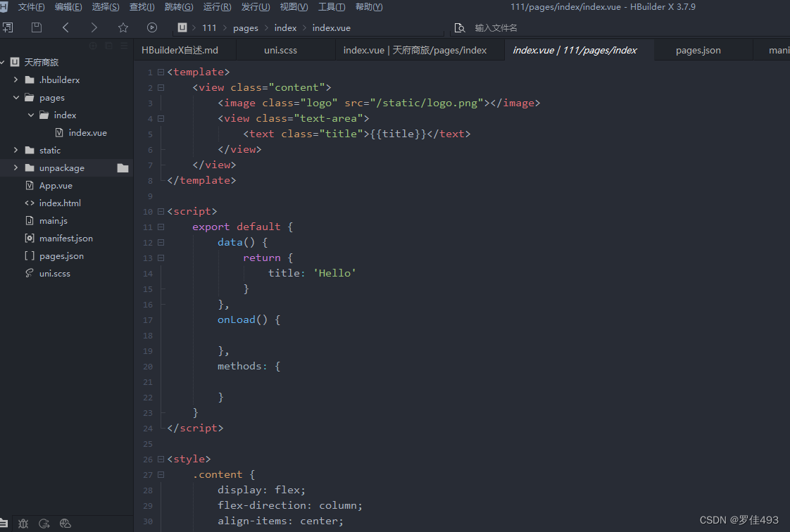Click the new file icon in toolbar
Screen dimensions: 790x532
pos(8,27)
